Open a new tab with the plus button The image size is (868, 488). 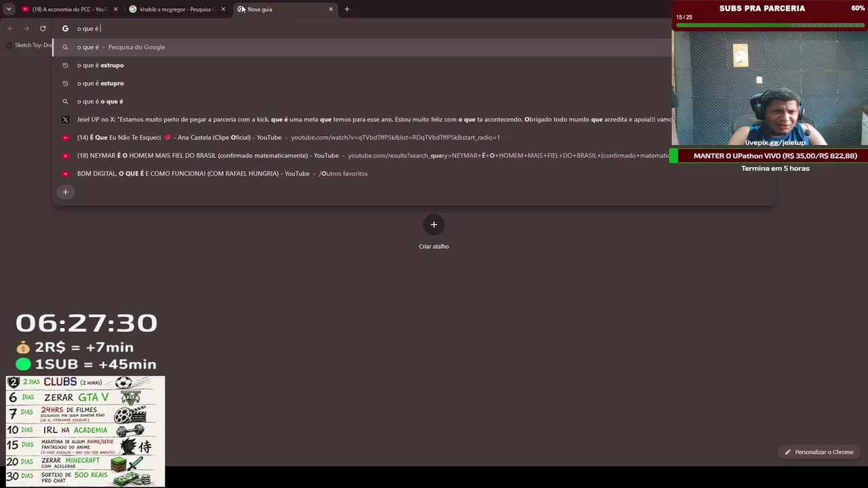(347, 9)
